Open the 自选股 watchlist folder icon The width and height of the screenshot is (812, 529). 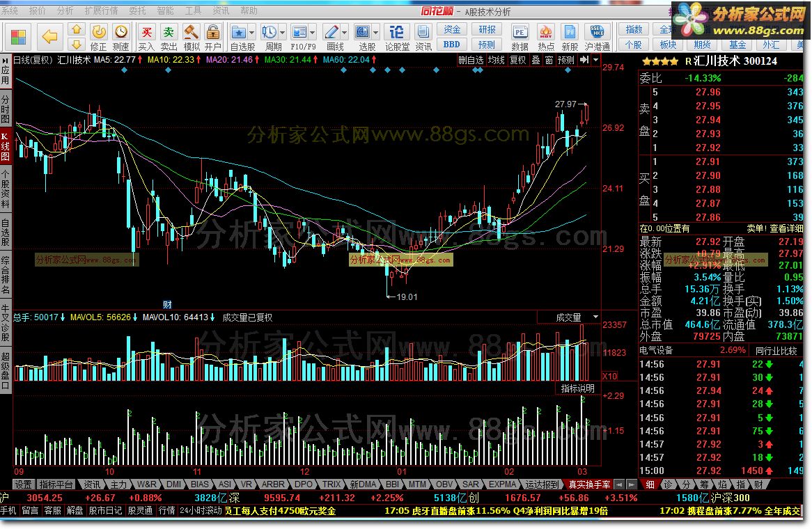point(238,32)
